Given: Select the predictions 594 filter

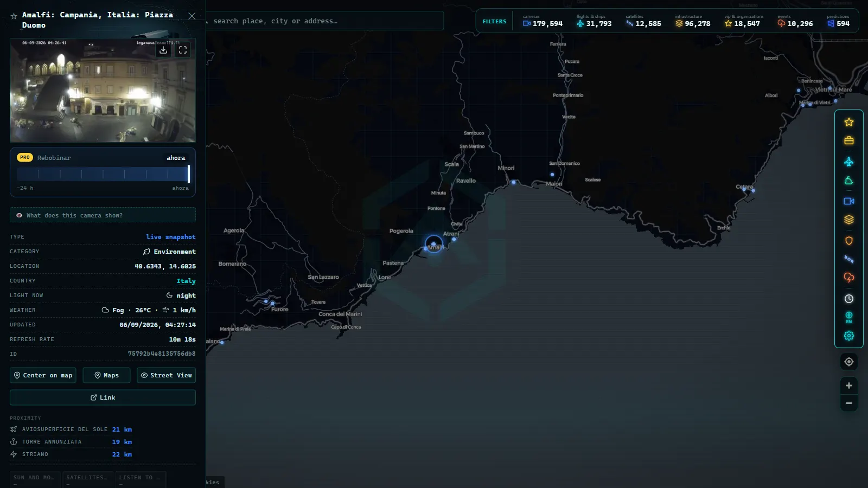Looking at the screenshot, I should (x=838, y=21).
